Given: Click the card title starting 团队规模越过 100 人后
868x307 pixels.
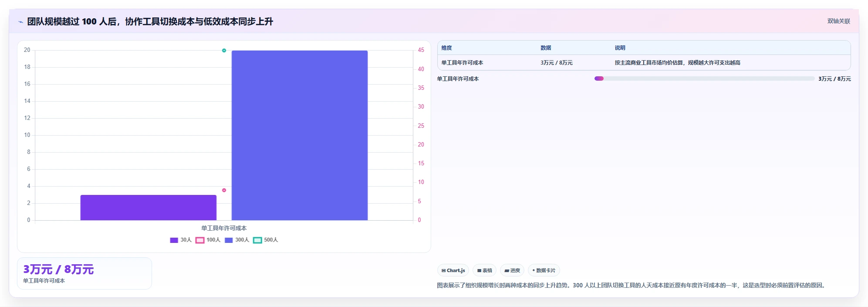Looking at the screenshot, I should (x=150, y=21).
